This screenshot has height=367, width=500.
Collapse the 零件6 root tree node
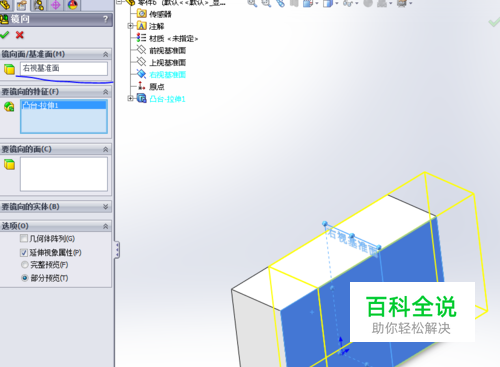click(120, 2)
